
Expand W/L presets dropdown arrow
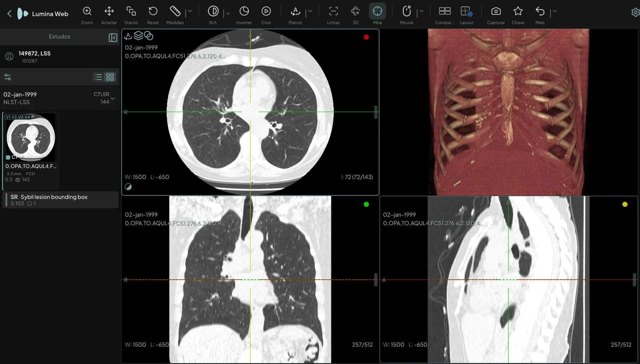pos(228,14)
